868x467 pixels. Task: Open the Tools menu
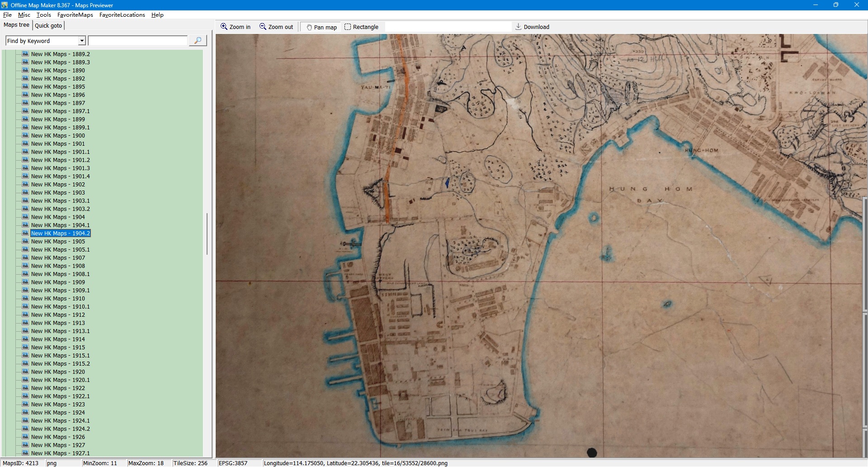pos(44,15)
